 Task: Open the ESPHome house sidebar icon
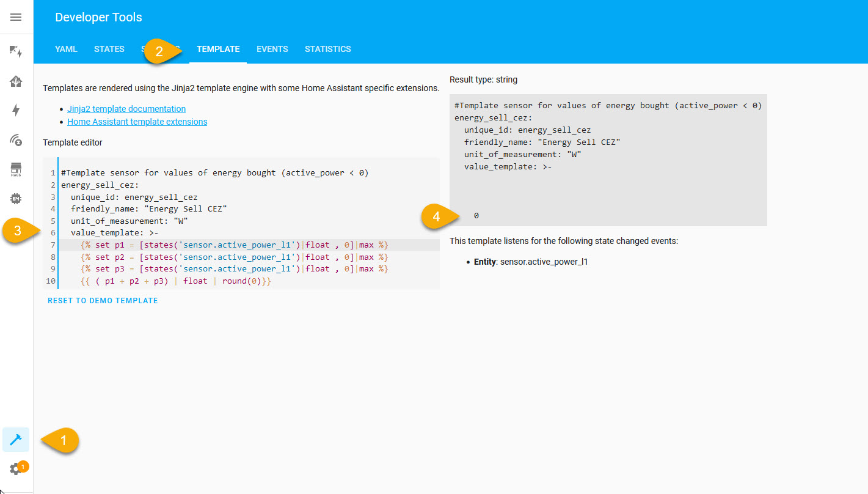pyautogui.click(x=16, y=81)
